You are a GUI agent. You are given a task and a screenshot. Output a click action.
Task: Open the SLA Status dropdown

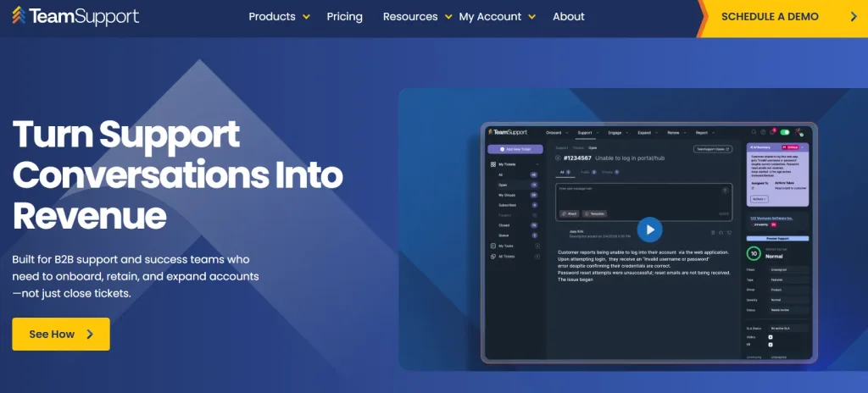(x=789, y=329)
